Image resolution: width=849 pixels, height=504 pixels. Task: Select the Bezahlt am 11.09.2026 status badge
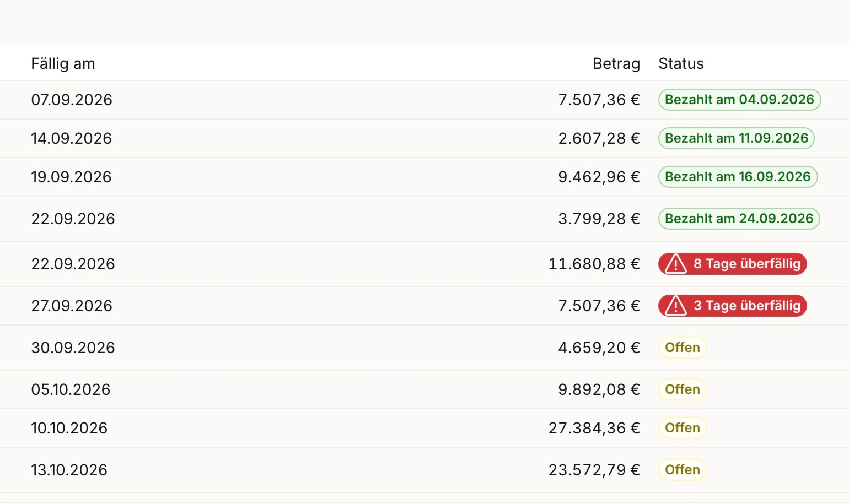(x=737, y=138)
